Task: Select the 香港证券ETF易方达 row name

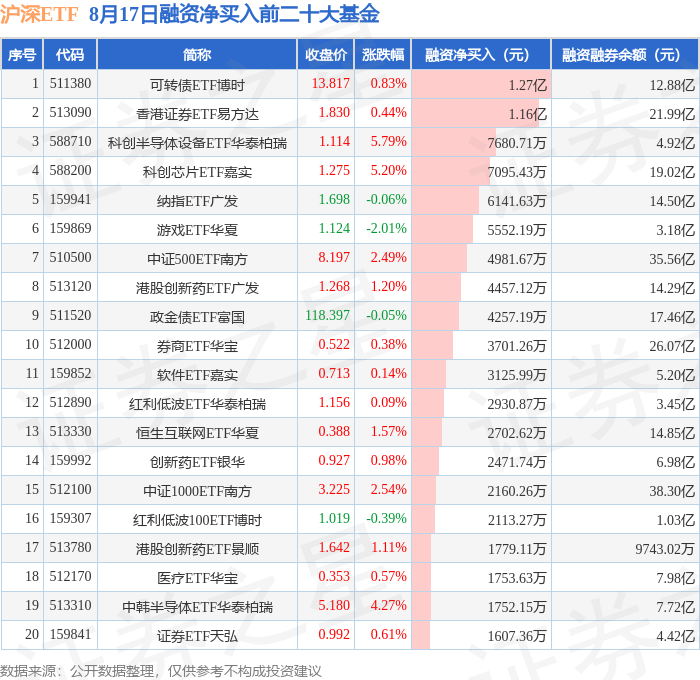Action: point(197,114)
